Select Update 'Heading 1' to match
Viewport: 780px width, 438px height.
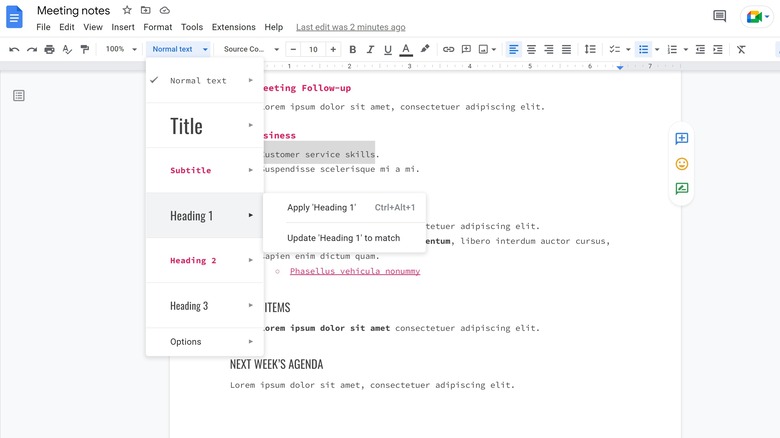pos(343,238)
